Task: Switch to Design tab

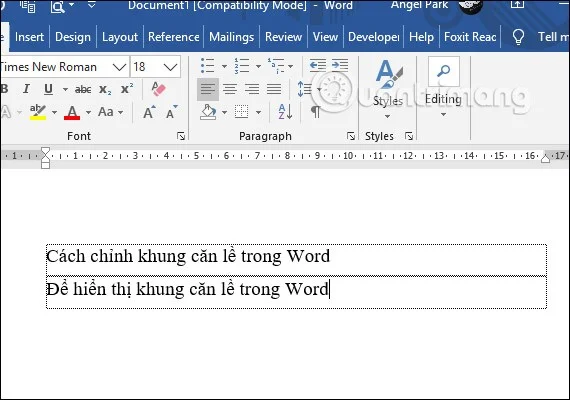Action: (73, 37)
